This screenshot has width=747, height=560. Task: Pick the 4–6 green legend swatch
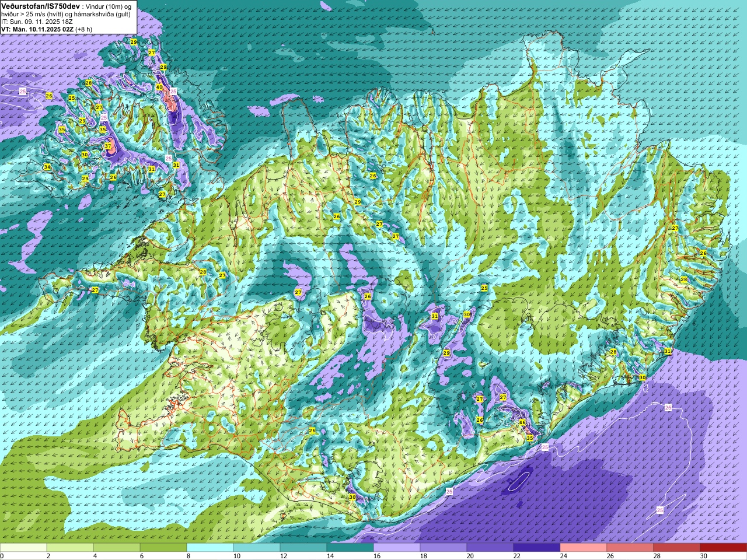117,548
